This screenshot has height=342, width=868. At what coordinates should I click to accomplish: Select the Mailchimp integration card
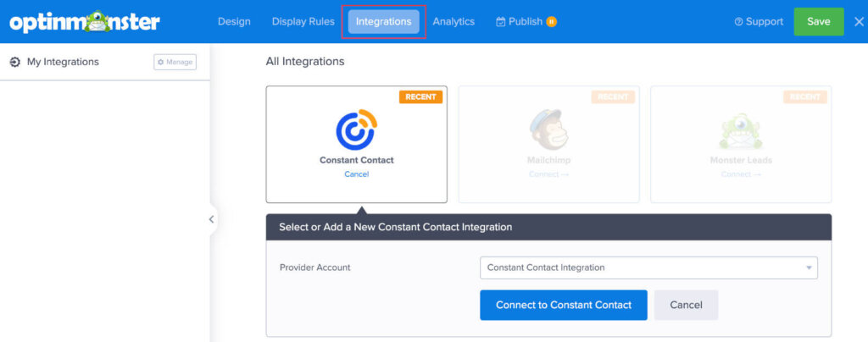[548, 144]
